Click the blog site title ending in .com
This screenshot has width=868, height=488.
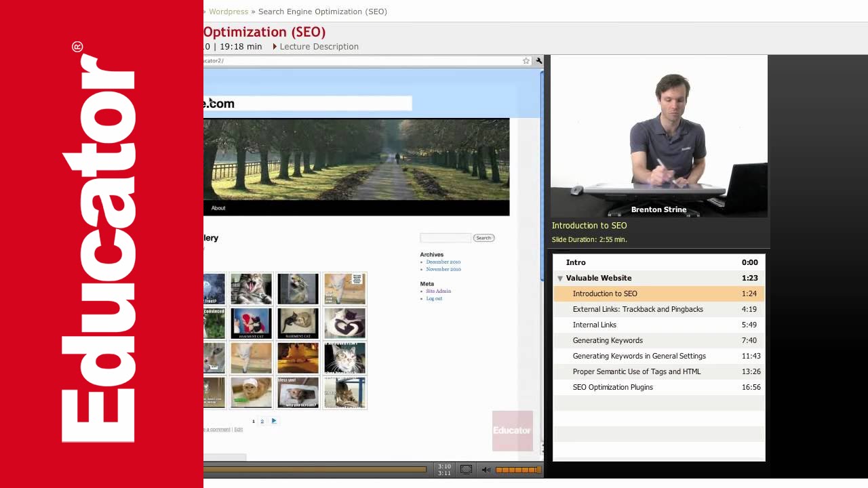click(x=219, y=104)
